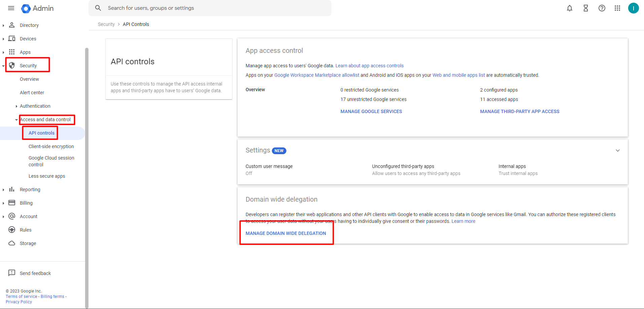Viewport: 644px width, 309px height.
Task: Select API controls in the sidebar
Action: click(40, 133)
